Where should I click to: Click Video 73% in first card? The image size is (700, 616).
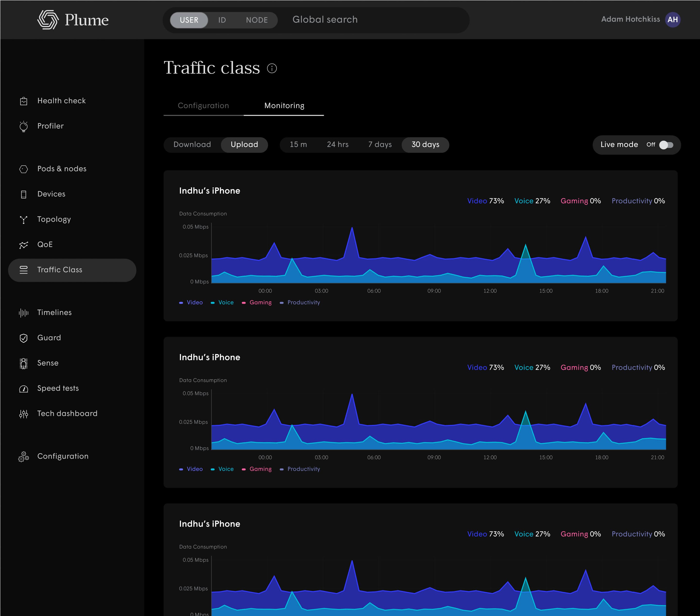(x=486, y=201)
